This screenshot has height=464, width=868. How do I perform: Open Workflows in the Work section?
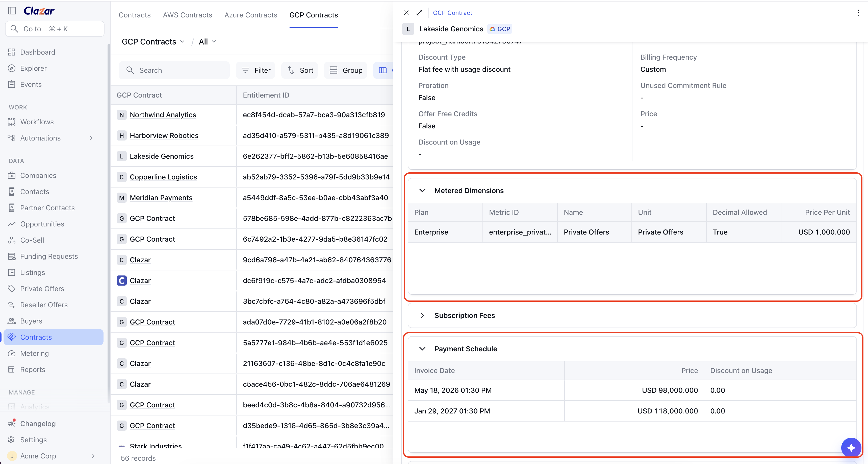point(37,122)
